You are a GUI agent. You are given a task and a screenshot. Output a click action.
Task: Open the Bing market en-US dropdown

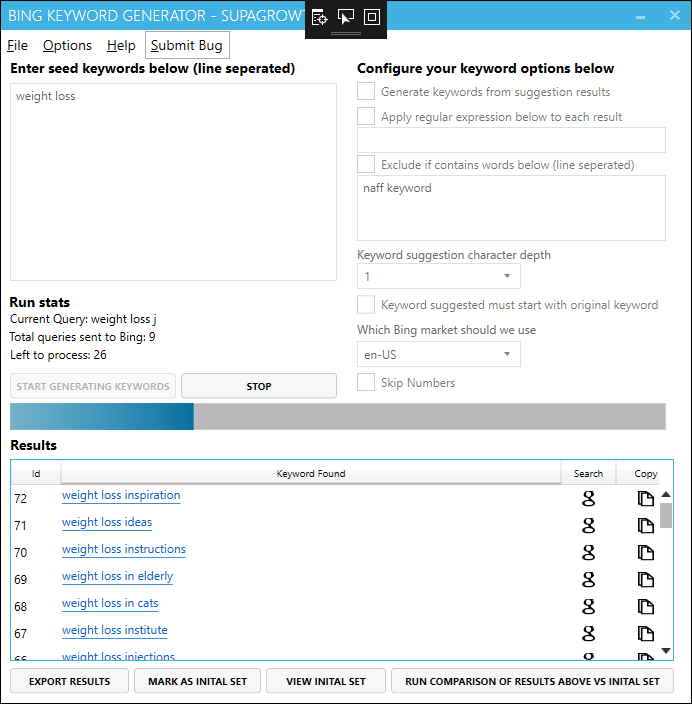point(439,354)
